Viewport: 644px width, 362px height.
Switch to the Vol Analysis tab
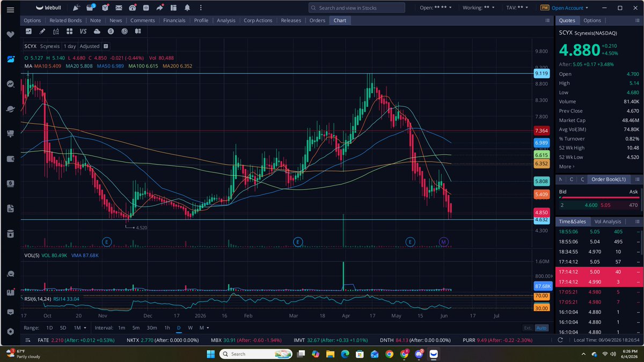coord(608,221)
